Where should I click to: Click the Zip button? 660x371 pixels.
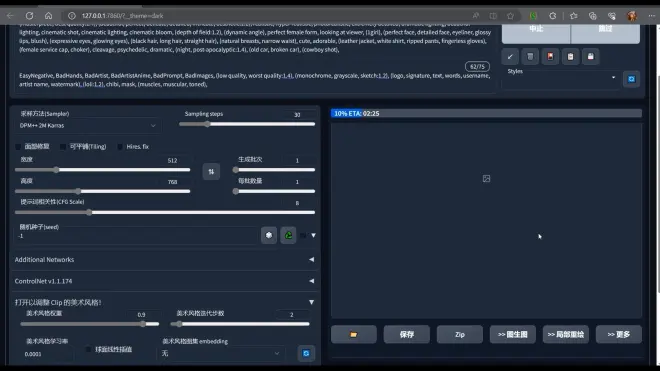pos(460,334)
